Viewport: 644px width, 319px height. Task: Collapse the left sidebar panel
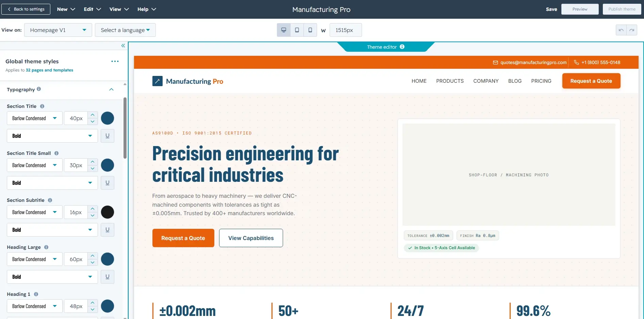[123, 46]
